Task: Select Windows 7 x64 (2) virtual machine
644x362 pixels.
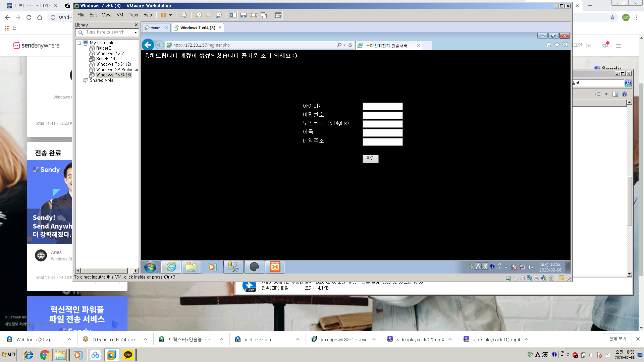Action: click(113, 64)
